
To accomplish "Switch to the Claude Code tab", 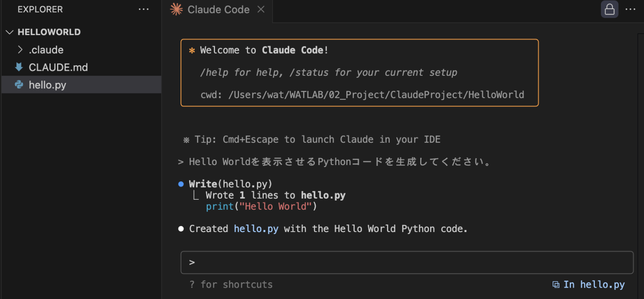I will 218,9.
